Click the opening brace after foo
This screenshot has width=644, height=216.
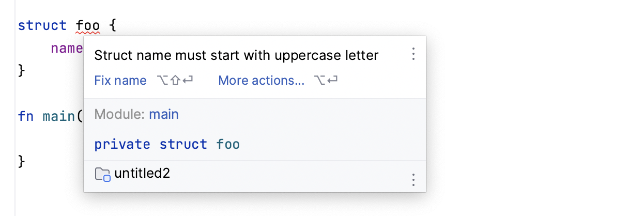113,25
